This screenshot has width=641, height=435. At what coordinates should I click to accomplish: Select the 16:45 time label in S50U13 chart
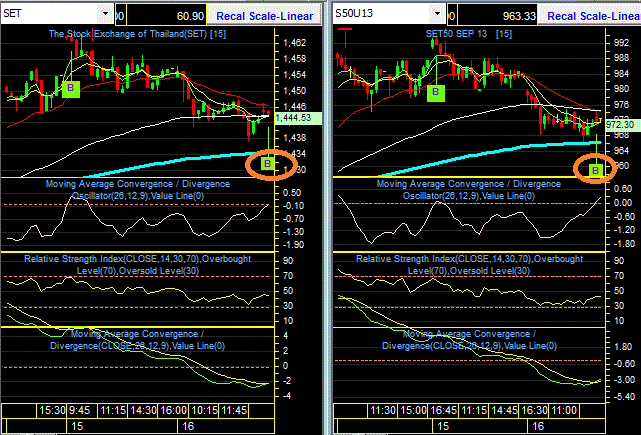(444, 410)
